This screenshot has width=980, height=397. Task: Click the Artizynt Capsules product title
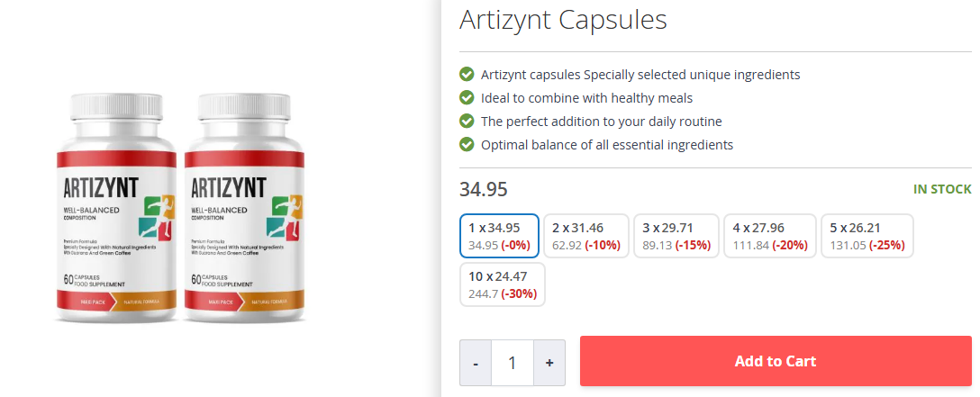(563, 20)
